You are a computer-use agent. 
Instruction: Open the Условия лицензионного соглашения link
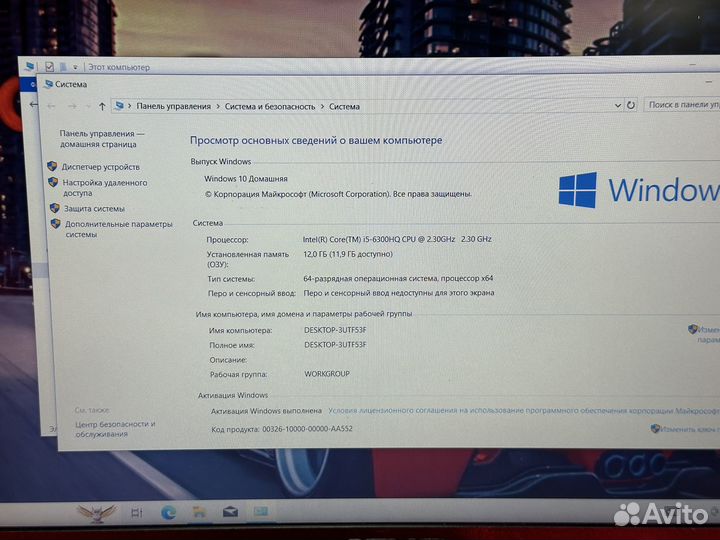524,411
